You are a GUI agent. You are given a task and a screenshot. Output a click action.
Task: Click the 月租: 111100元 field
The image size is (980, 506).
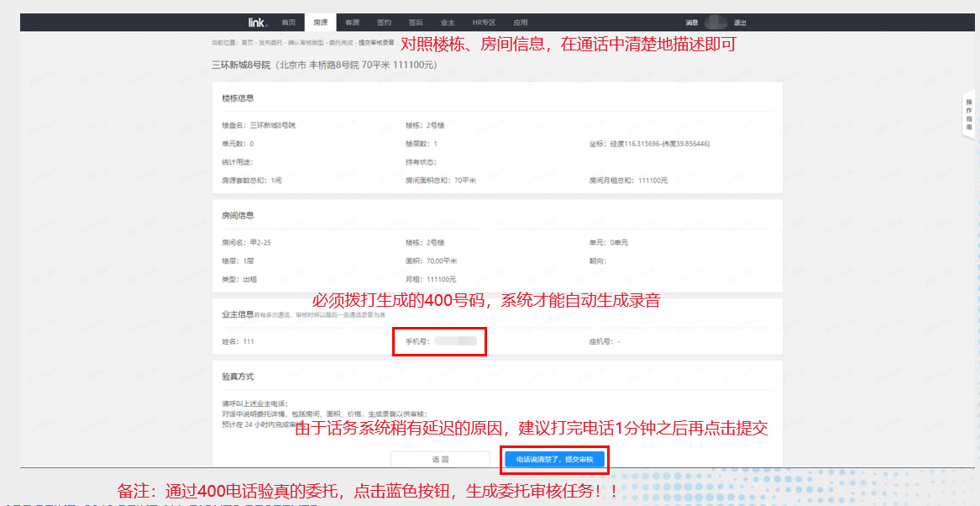pos(431,279)
